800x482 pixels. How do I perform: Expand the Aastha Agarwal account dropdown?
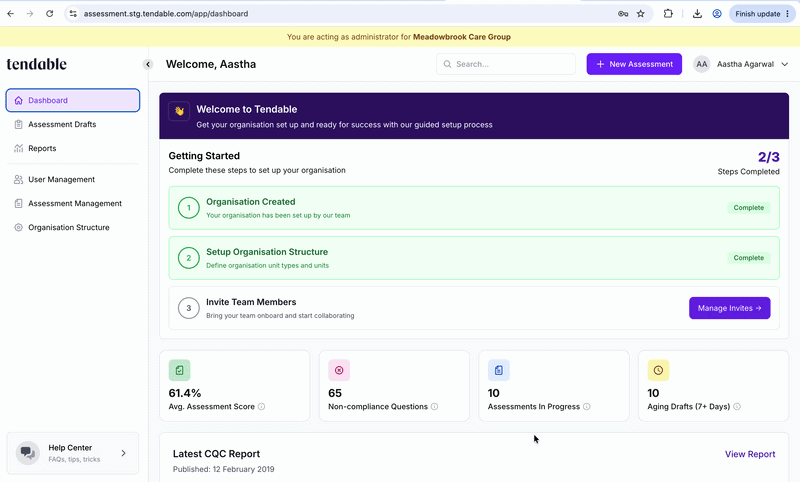[785, 64]
